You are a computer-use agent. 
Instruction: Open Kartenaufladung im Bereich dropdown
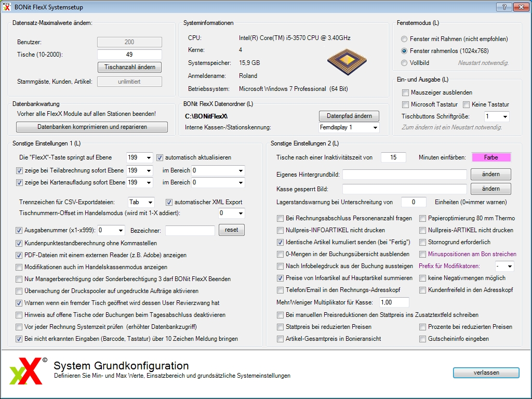pos(218,182)
